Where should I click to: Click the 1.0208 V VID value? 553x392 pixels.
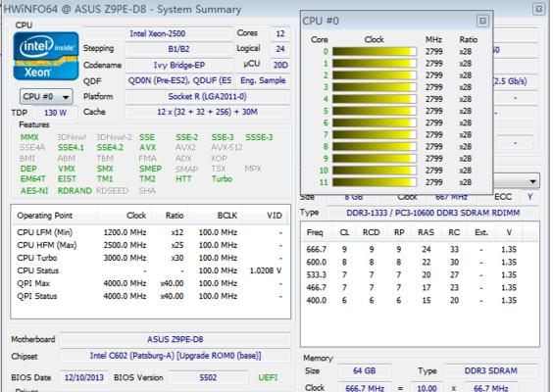click(266, 270)
